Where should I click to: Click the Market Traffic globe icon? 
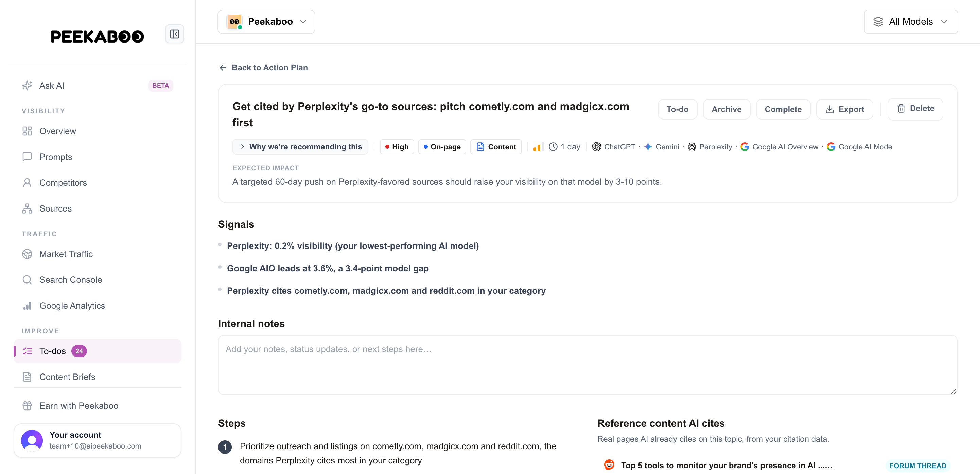27,254
